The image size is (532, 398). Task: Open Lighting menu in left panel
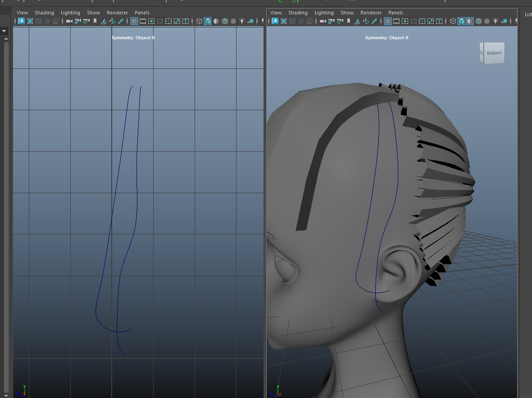(x=71, y=13)
